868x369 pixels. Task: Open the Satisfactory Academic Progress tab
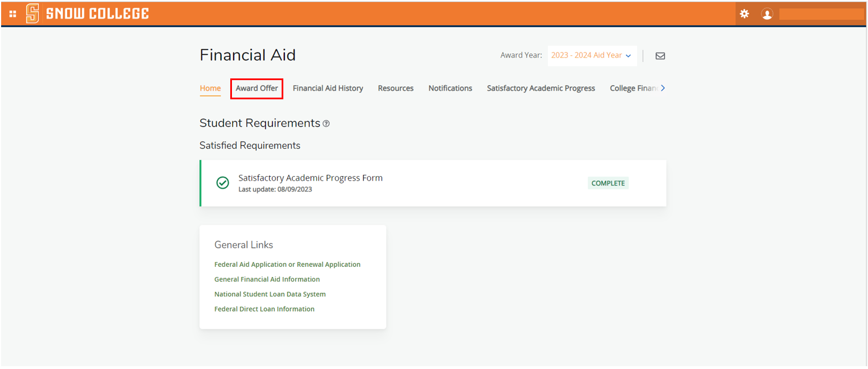(x=541, y=89)
